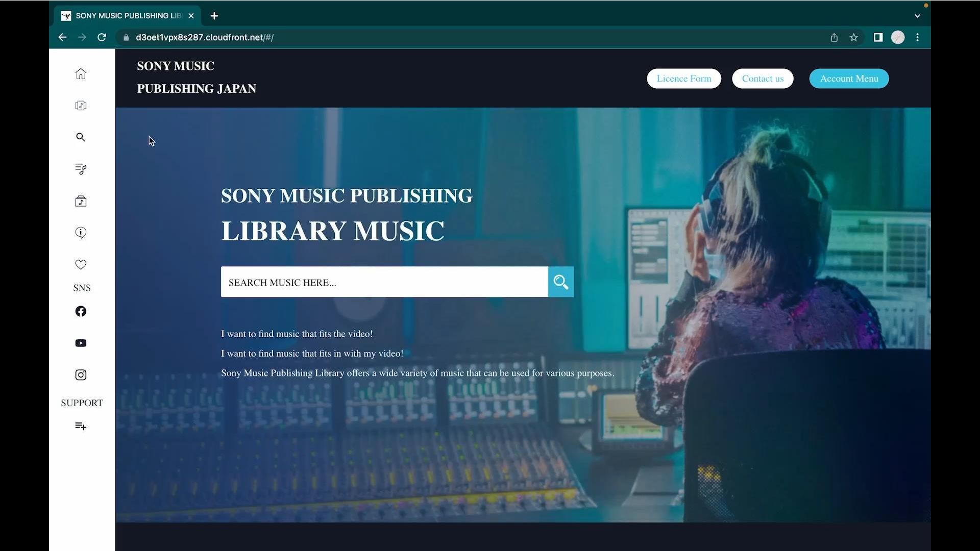
Task: Open the music collection box icon
Action: (81, 201)
